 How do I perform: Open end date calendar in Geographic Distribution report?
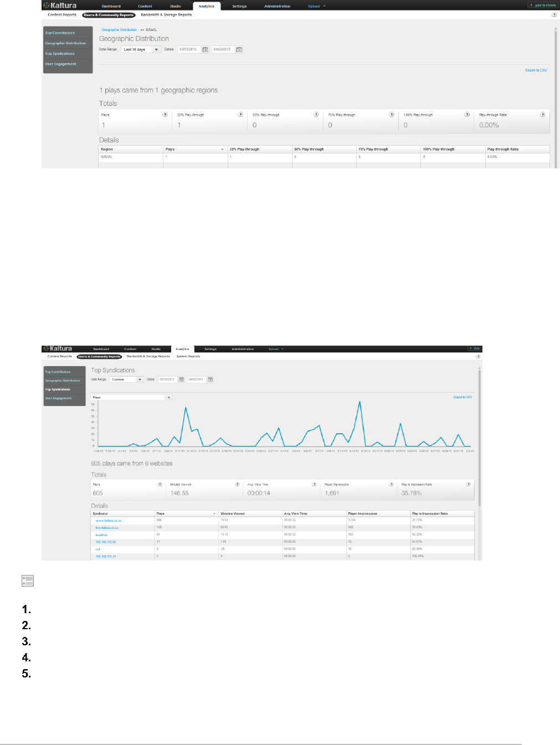pos(239,49)
